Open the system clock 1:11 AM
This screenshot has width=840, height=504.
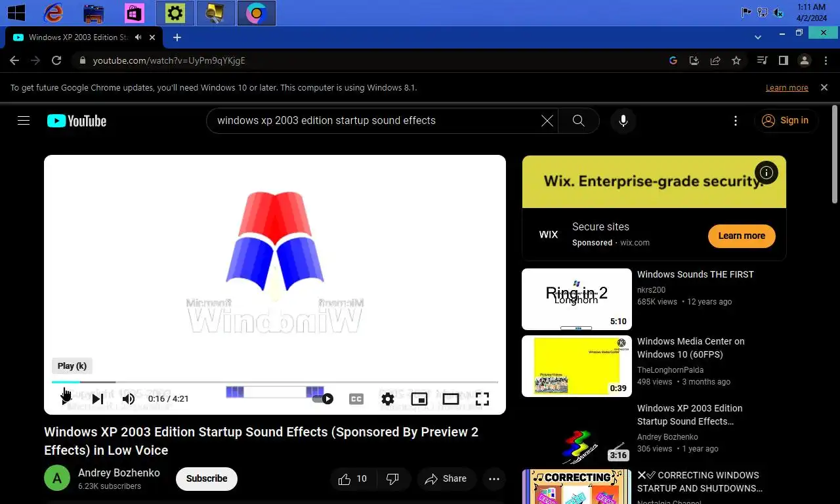(x=811, y=12)
